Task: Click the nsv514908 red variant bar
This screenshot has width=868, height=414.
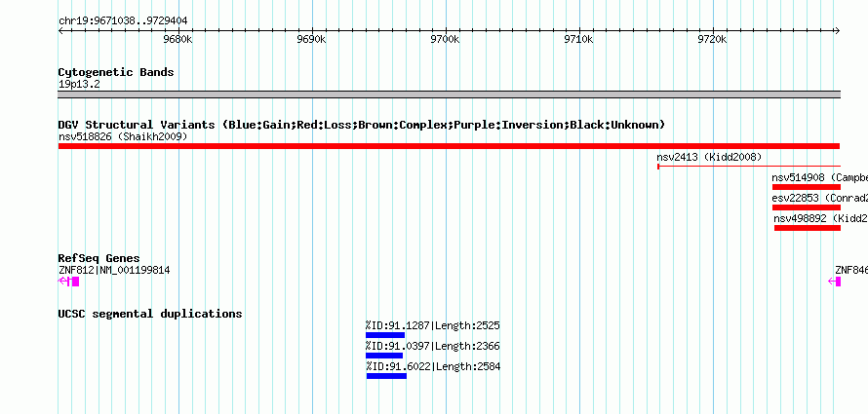Action: pos(807,187)
